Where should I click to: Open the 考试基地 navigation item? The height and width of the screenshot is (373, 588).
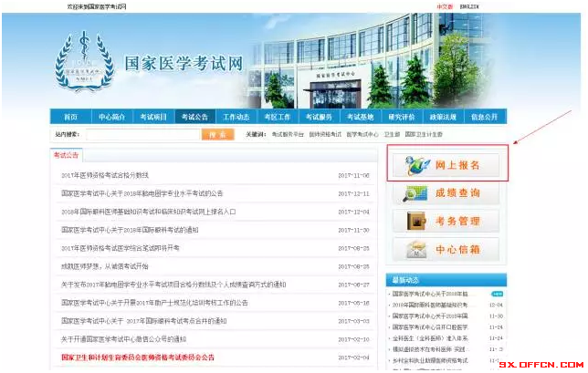pos(361,117)
